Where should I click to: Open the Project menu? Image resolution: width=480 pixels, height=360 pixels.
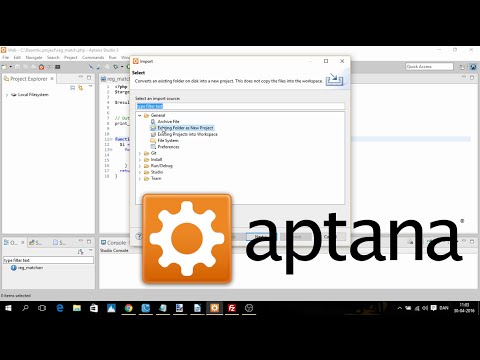[x=71, y=58]
